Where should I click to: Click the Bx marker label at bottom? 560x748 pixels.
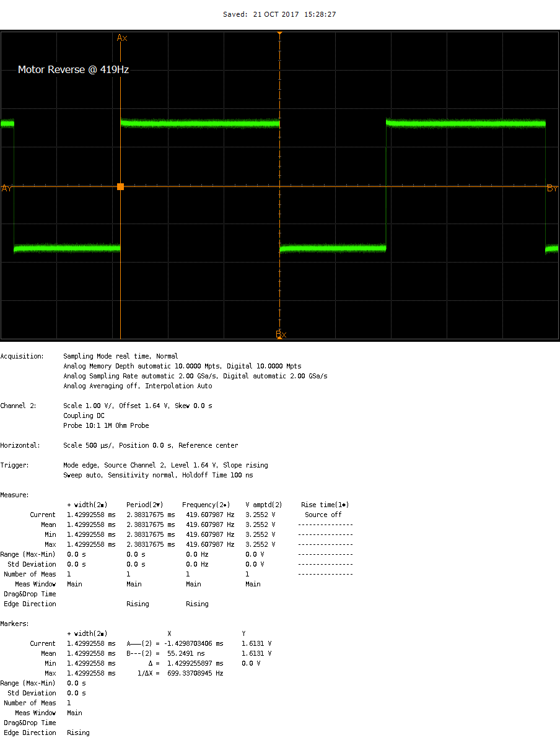tap(281, 334)
